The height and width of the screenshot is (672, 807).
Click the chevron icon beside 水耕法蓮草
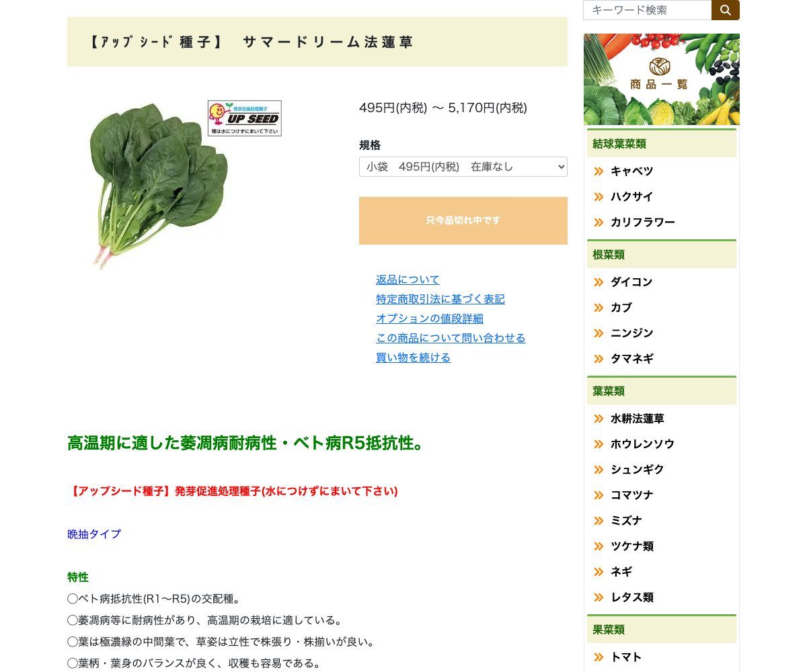click(599, 419)
